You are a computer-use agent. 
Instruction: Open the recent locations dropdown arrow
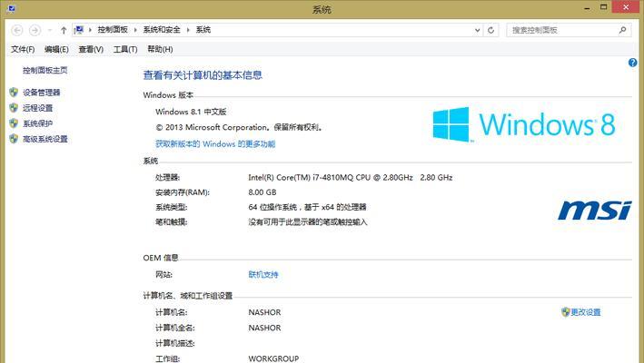pyautogui.click(x=50, y=30)
